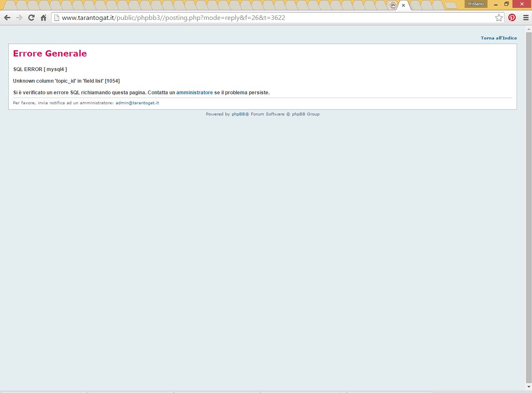Follow the amministratore link
Screen dimensions: 532x393
click(x=194, y=93)
